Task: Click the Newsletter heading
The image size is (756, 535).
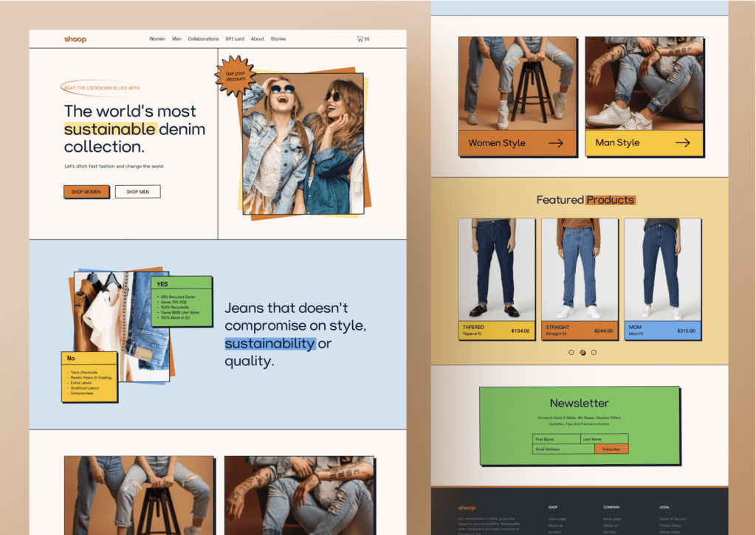Action: pos(579,403)
